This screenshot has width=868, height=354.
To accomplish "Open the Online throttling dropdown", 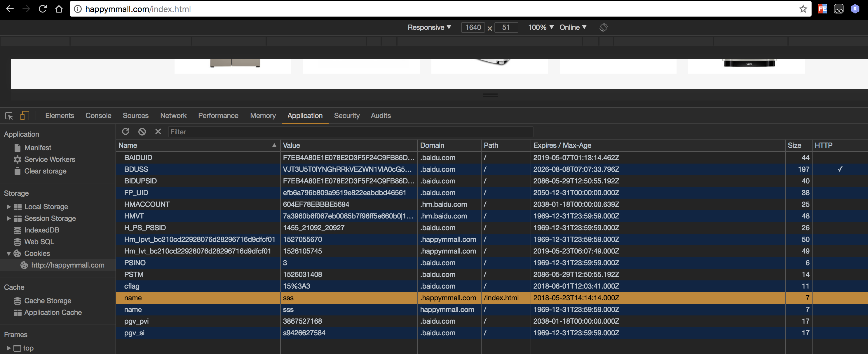I will tap(573, 27).
